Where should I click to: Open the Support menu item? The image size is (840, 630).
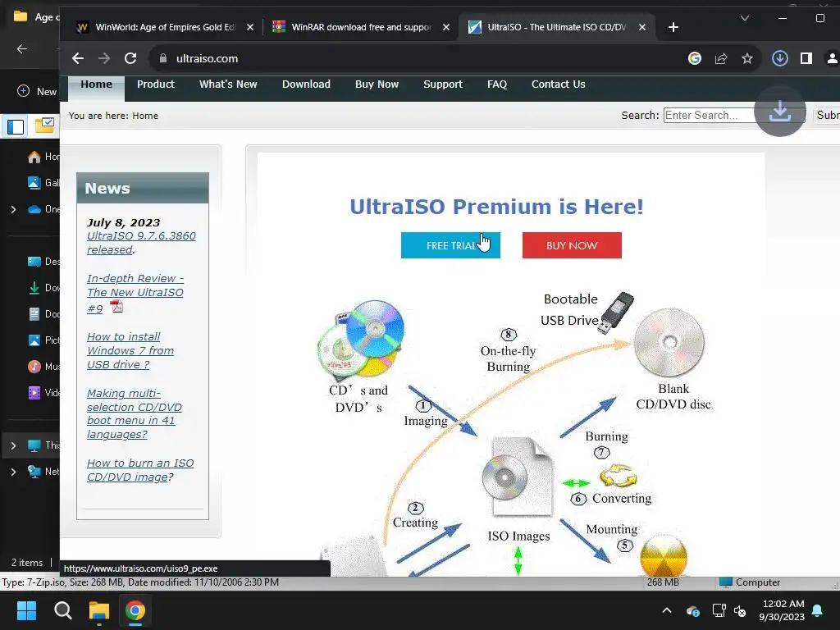(x=443, y=84)
